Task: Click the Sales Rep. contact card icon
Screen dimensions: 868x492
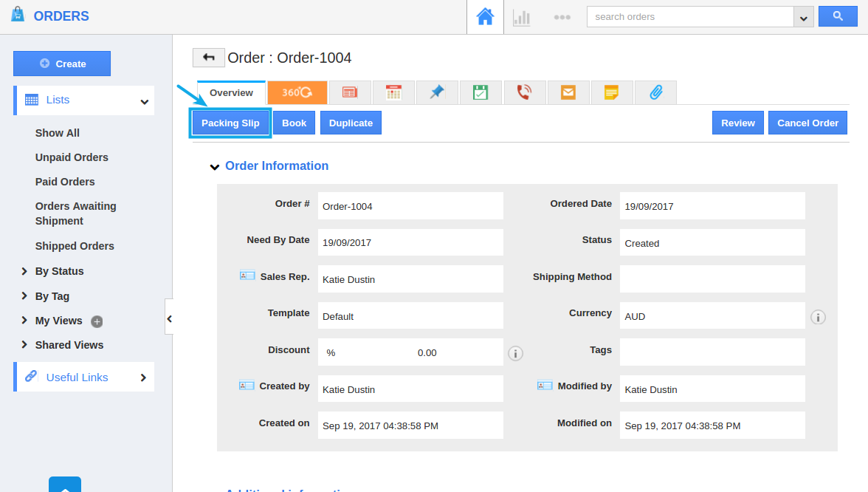Action: click(247, 276)
